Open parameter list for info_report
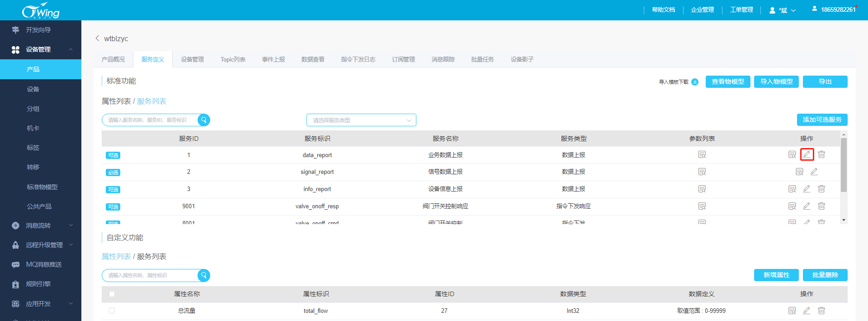This screenshot has width=868, height=321. click(702, 189)
